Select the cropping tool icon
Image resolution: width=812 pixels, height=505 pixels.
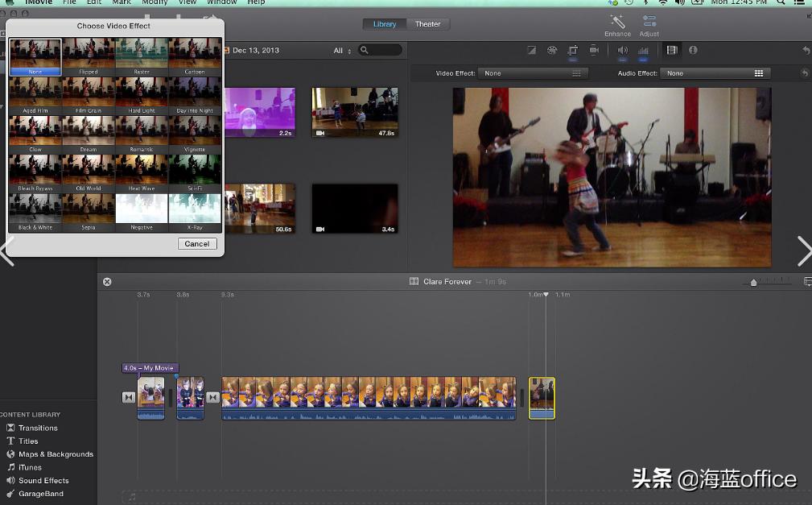[x=573, y=51]
